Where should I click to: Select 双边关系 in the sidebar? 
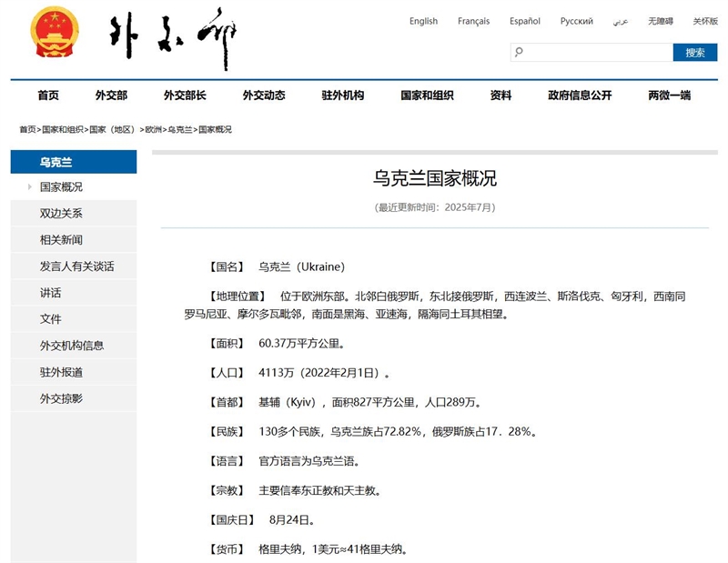point(61,213)
